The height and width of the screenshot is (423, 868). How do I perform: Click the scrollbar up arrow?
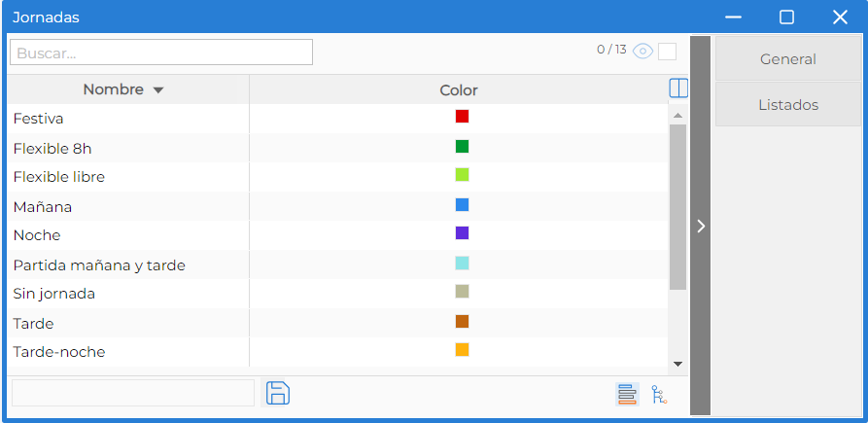coord(677,115)
